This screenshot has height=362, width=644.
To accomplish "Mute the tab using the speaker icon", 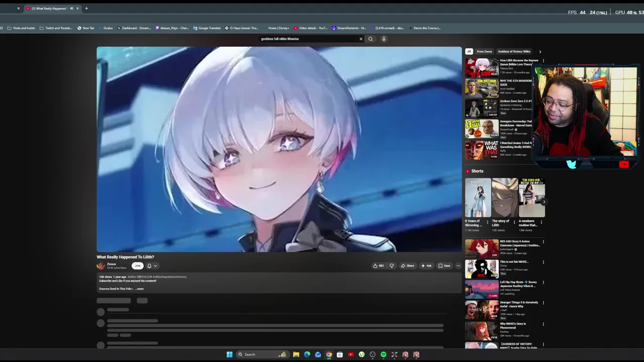I will 71,8.
